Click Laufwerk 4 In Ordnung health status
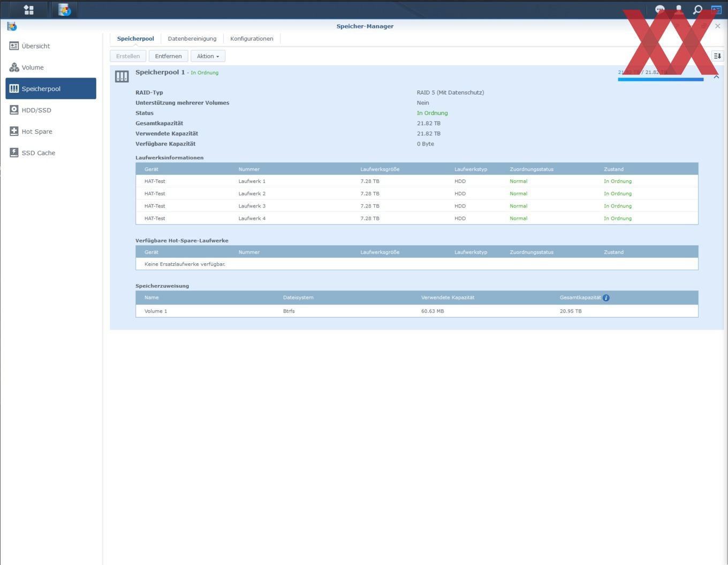 (x=618, y=218)
